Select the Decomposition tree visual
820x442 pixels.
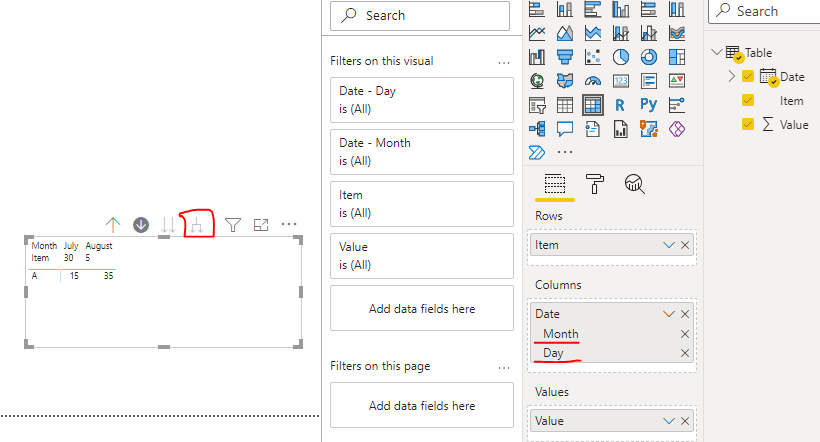pyautogui.click(x=537, y=129)
